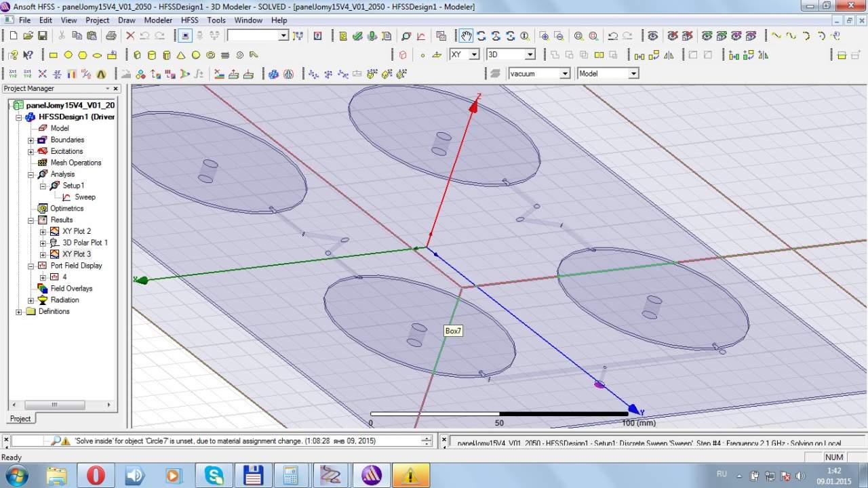Open the Model selection dropdown
The image size is (868, 488).
(633, 73)
